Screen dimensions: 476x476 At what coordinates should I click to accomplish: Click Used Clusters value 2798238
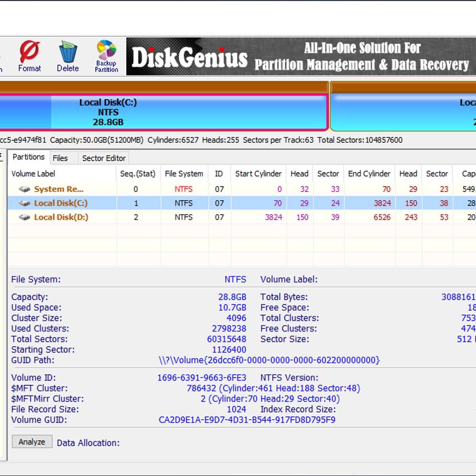tap(229, 329)
